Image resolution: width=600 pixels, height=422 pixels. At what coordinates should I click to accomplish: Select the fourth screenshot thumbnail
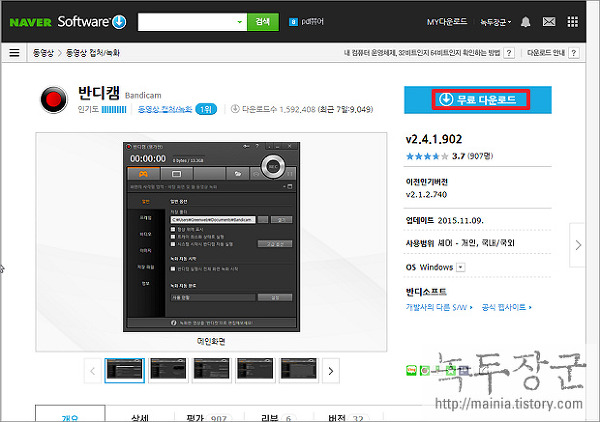tap(255, 370)
